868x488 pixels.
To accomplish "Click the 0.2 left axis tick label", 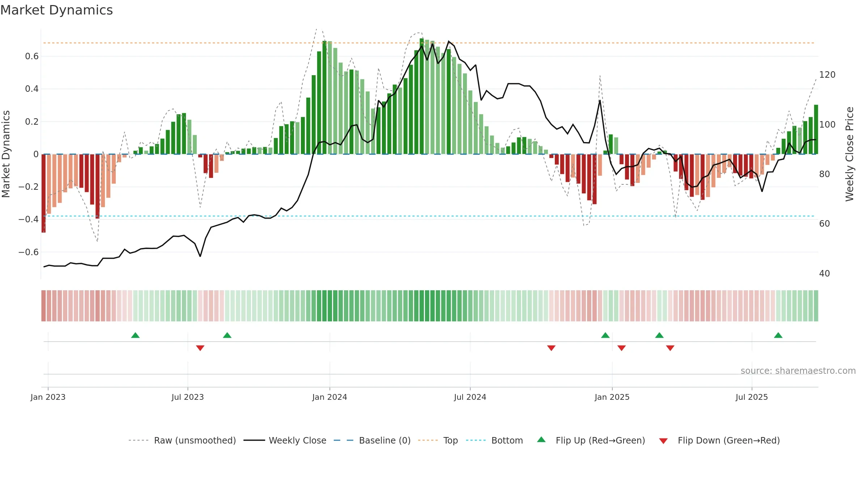I will click(x=32, y=122).
